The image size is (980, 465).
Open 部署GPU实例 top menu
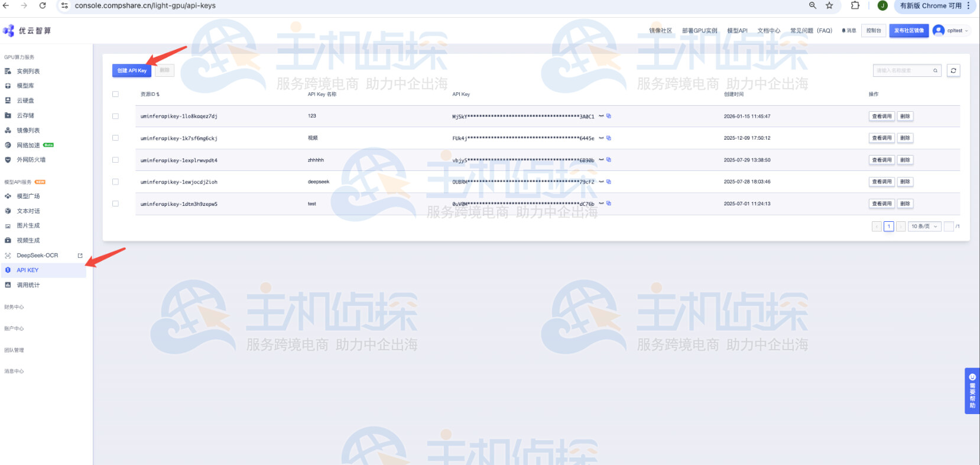700,31
